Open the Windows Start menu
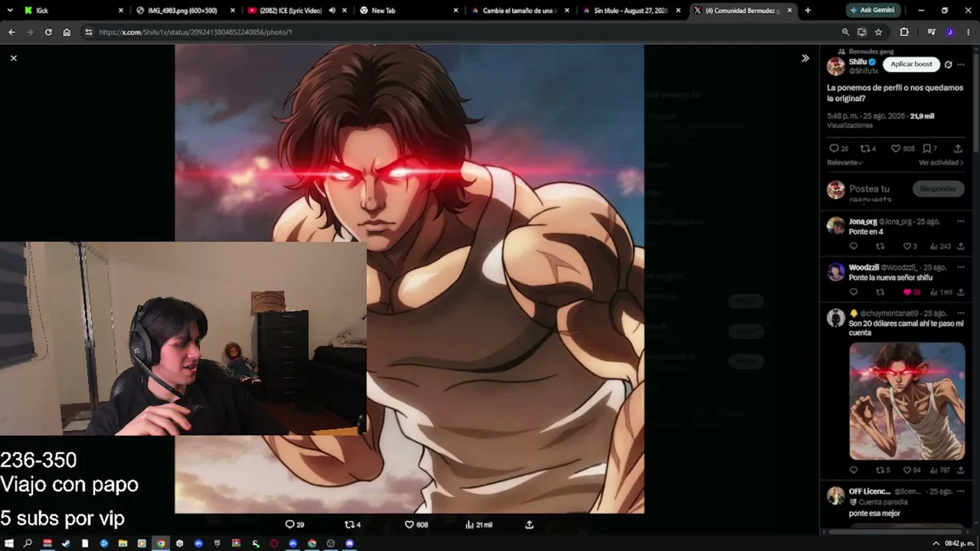 tap(9, 543)
